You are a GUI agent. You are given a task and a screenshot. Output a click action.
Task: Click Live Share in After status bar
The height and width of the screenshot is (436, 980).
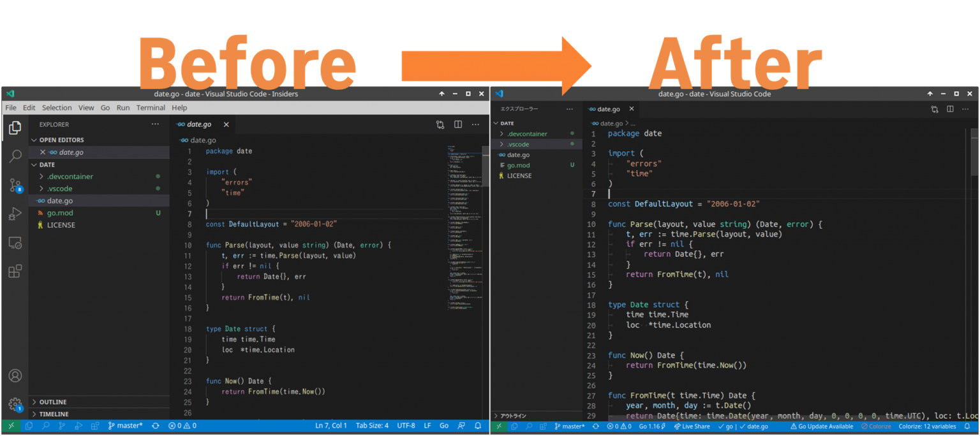692,426
